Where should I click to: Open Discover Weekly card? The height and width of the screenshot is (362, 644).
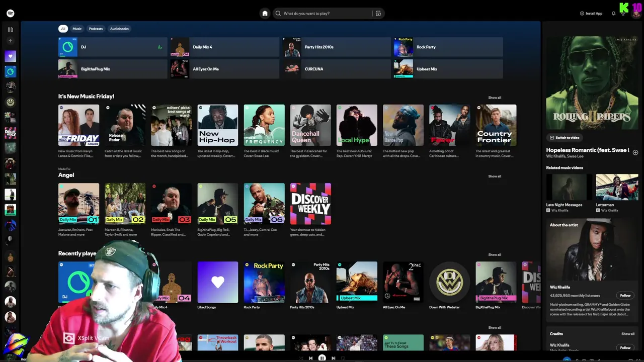coord(310,204)
